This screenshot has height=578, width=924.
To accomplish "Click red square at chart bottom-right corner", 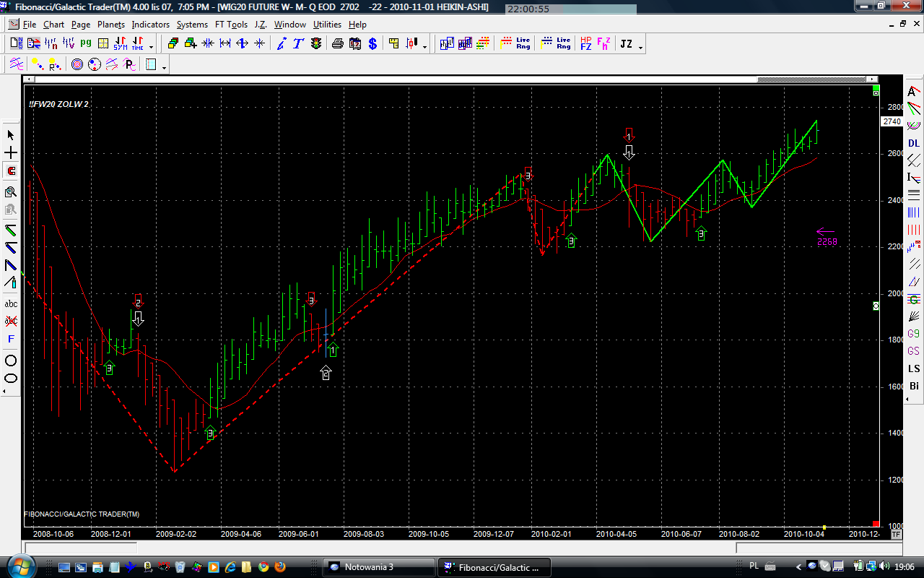I will [876, 524].
